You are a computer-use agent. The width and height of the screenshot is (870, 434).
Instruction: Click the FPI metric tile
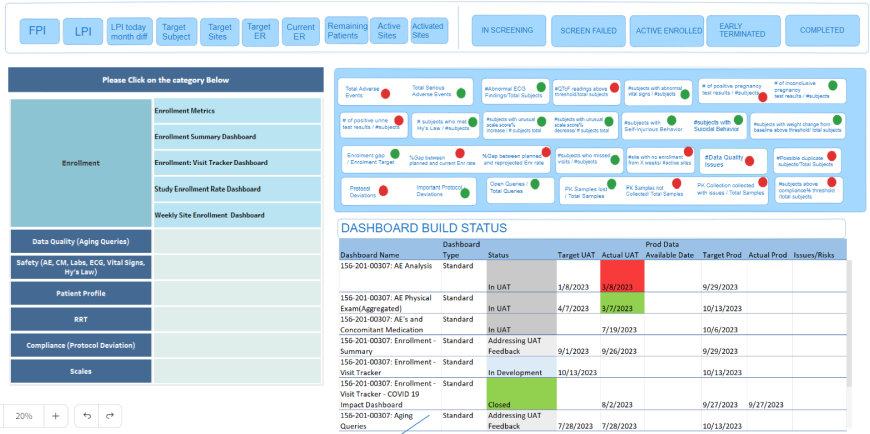[x=39, y=31]
